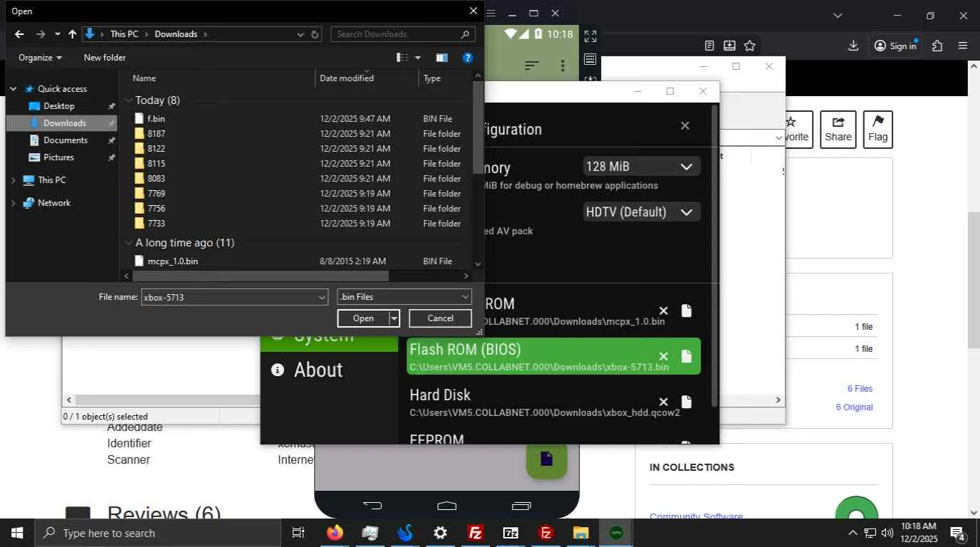Open Settings from the taskbar

point(440,533)
